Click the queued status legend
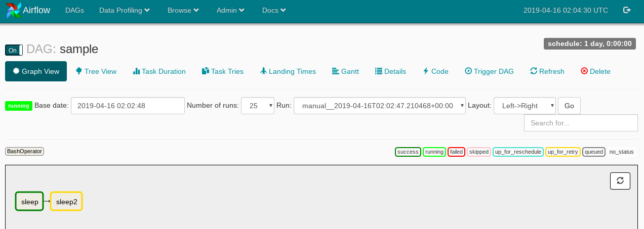Screen dimensions: 644x229 coord(594,152)
